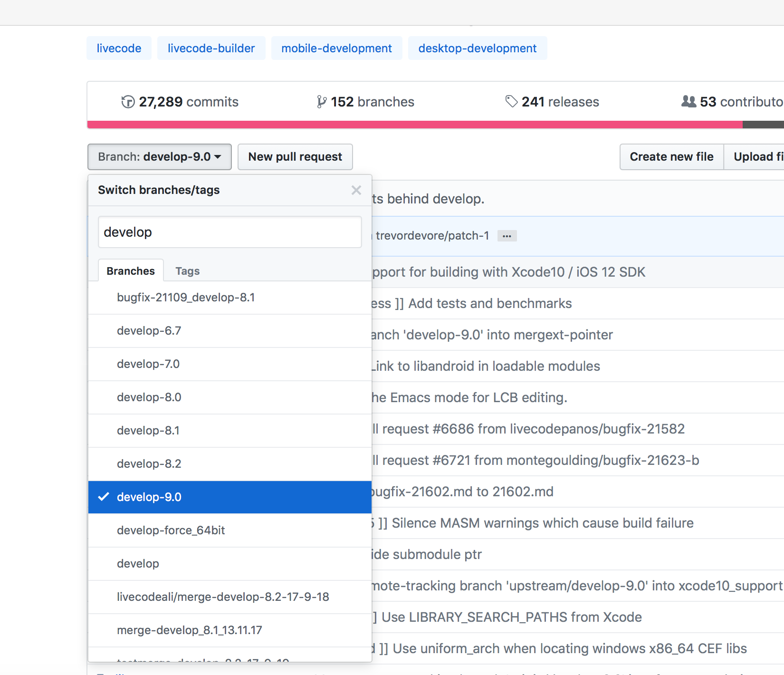Expand the commit message ellipsis button
Screen dimensions: 784x675
pyautogui.click(x=507, y=236)
